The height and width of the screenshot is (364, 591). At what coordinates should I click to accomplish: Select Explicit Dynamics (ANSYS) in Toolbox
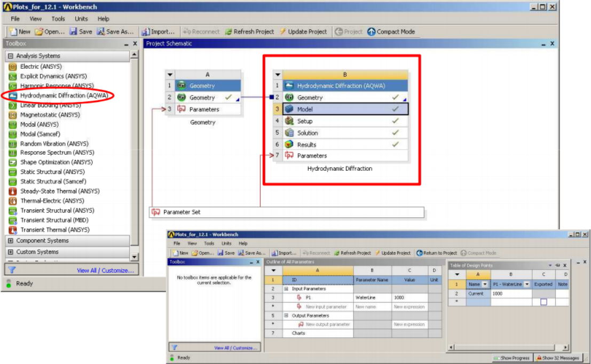53,76
